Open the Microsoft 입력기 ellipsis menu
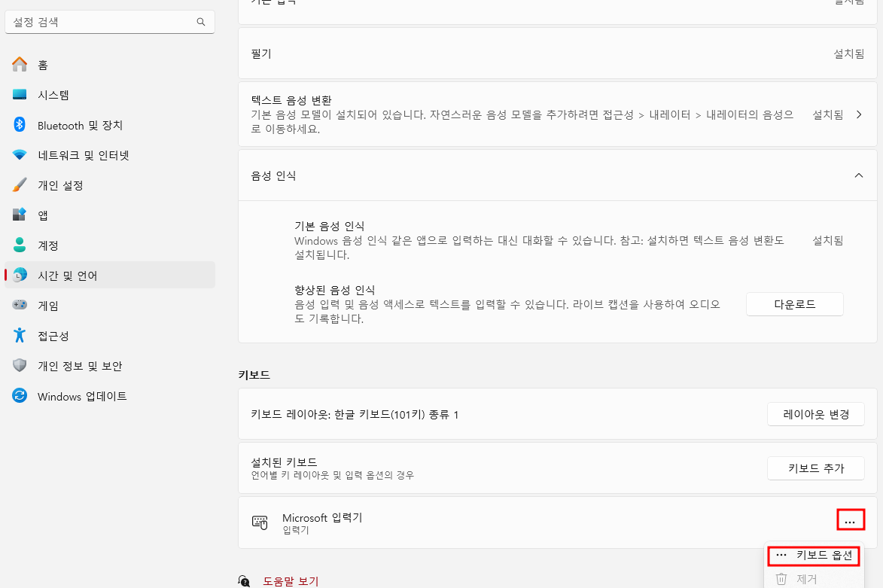The image size is (883, 588). (x=851, y=520)
